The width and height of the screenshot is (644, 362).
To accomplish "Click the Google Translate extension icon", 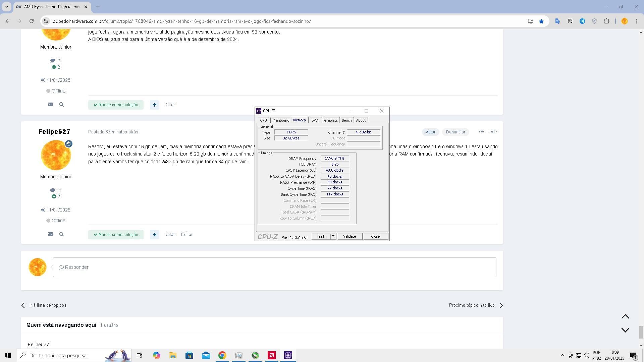I will point(558,21).
